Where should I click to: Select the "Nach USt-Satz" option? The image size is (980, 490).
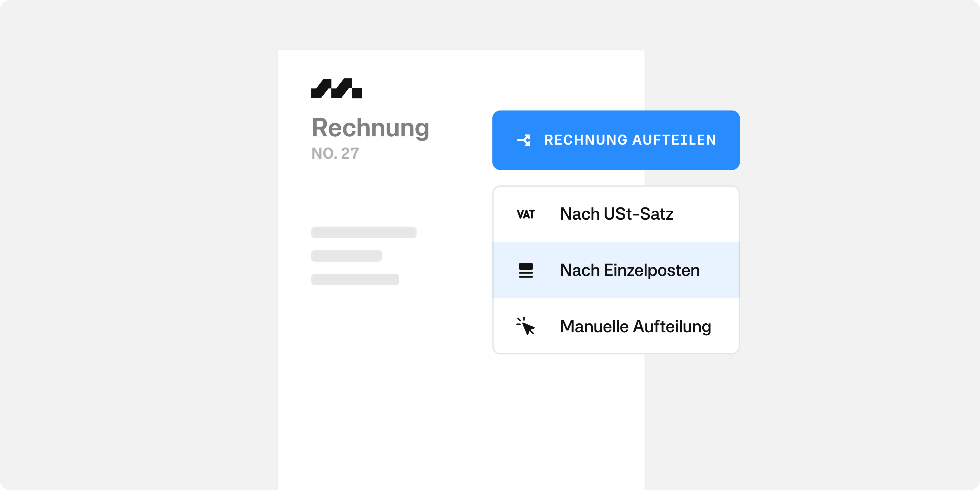616,214
